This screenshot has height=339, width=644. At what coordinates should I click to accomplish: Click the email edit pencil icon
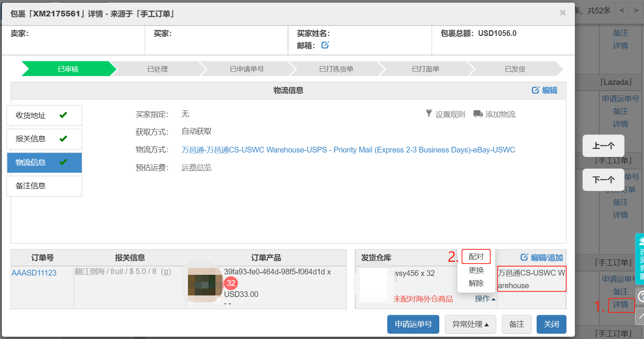point(325,45)
